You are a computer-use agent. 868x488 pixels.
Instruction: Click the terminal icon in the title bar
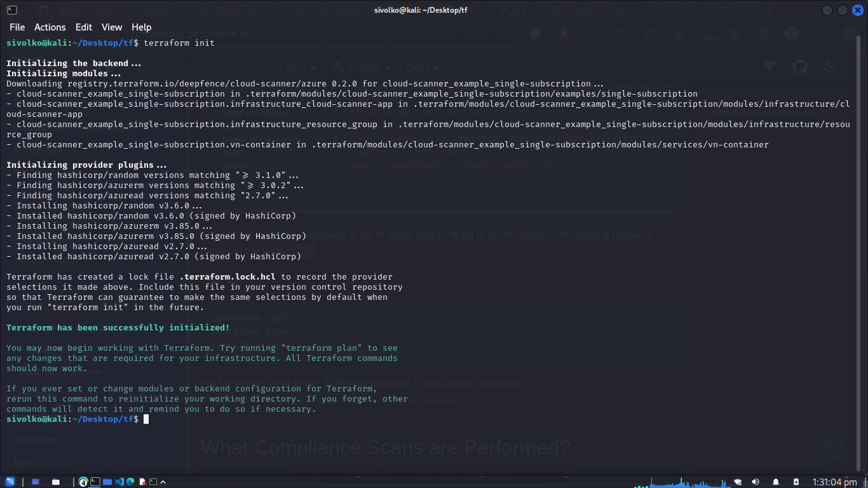[12, 10]
